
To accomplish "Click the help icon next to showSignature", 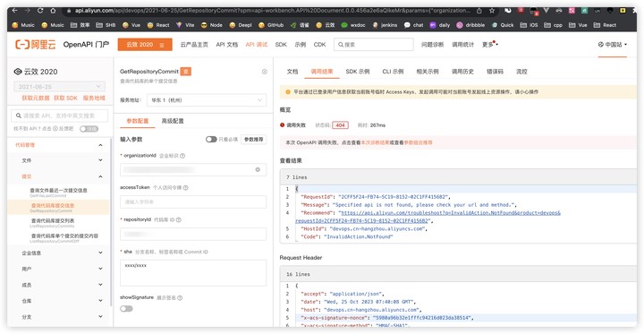I will 180,297.
